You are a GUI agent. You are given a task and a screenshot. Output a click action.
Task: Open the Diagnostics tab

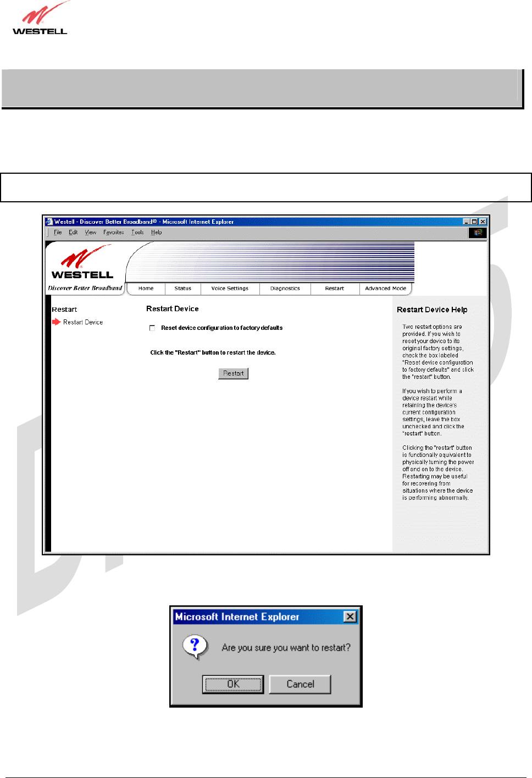pyautogui.click(x=285, y=289)
